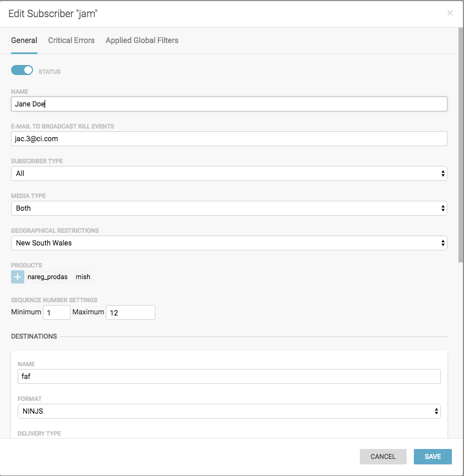Open the Applied Global Filters tab
Screen dimensions: 464x476
click(x=142, y=40)
